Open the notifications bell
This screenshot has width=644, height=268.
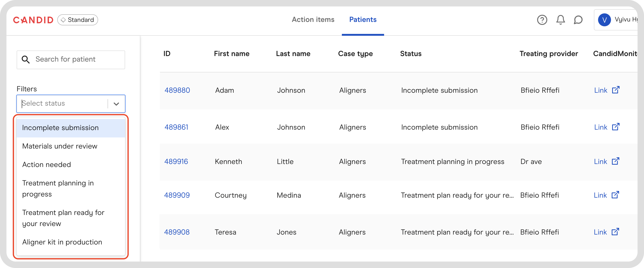pos(560,20)
